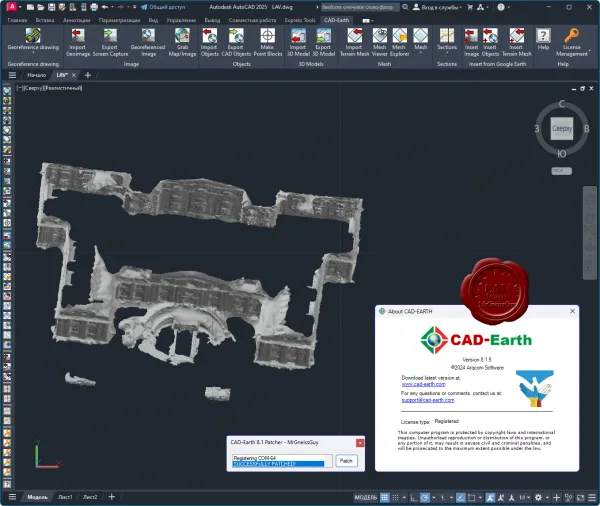Toggle ortho mode in status bar
600x506 pixels.
point(414,497)
